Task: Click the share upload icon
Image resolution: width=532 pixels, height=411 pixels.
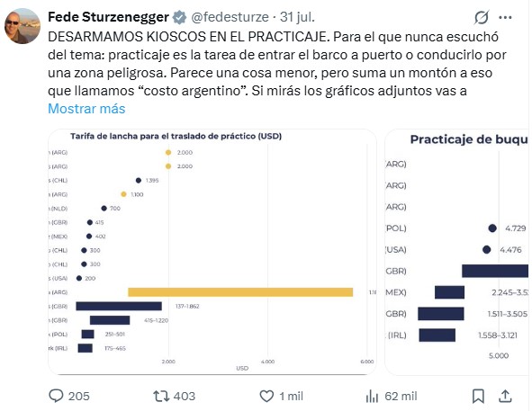Action: coord(505,396)
